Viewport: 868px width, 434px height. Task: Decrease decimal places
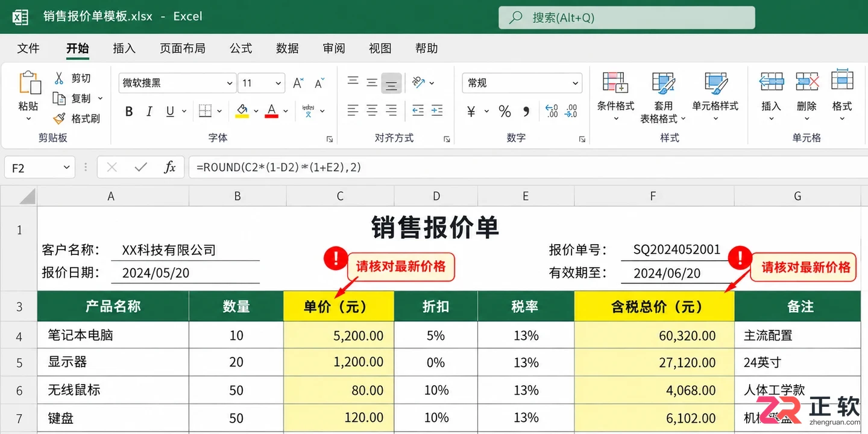click(x=571, y=111)
